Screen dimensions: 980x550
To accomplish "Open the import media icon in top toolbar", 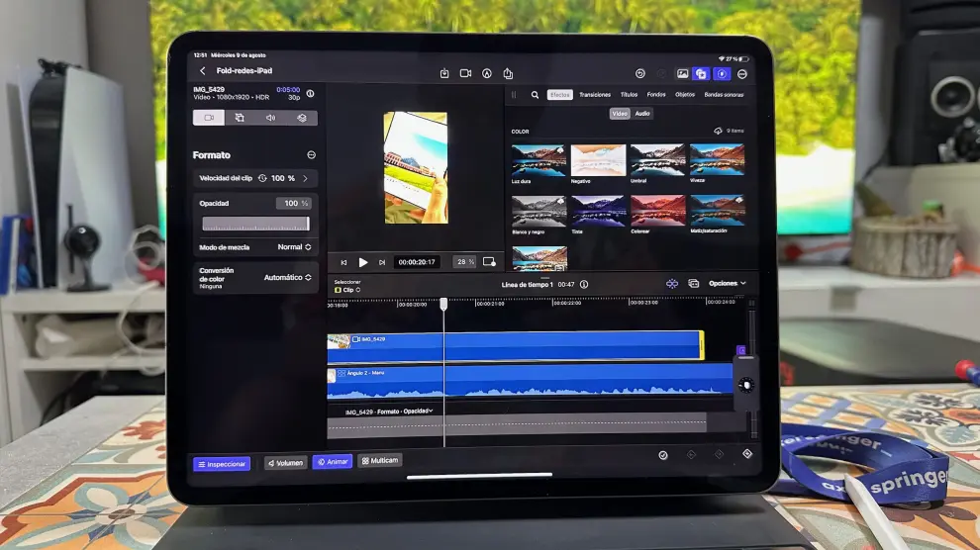I will 444,73.
